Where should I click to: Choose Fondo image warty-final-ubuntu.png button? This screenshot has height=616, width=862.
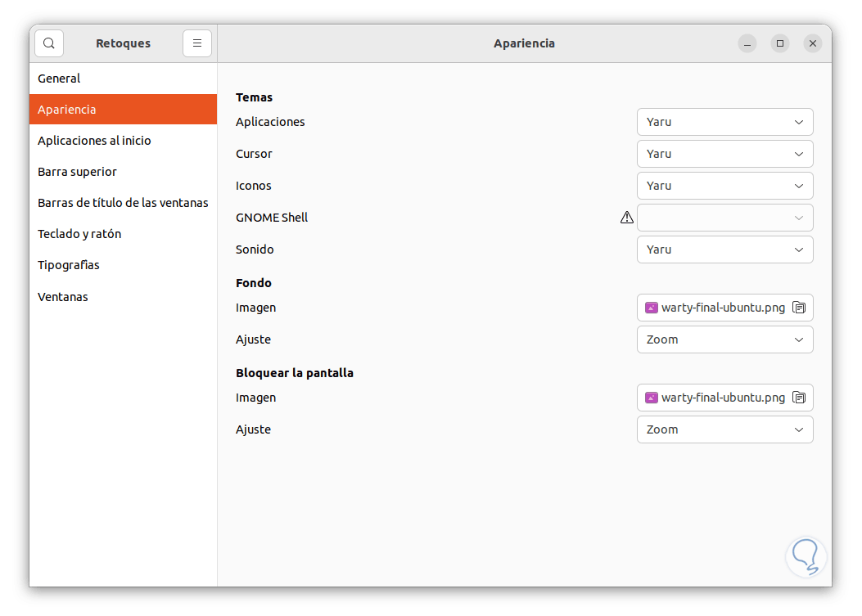720,308
